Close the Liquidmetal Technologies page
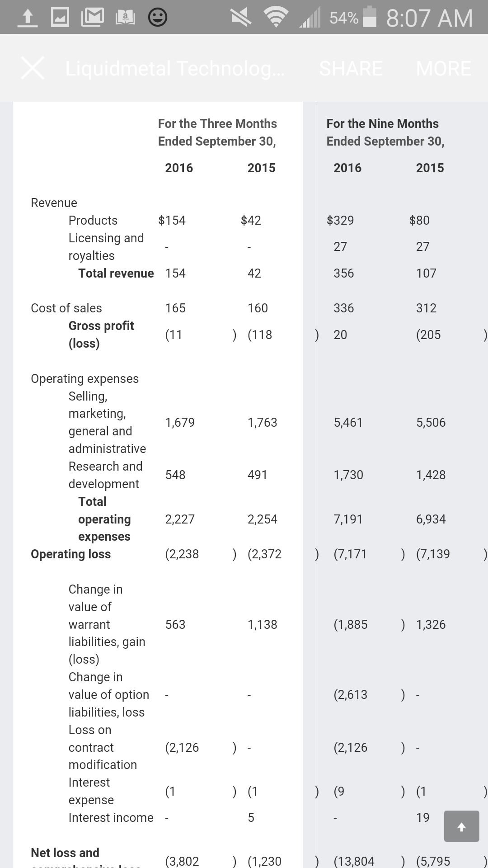The height and width of the screenshot is (868, 488). click(x=33, y=68)
